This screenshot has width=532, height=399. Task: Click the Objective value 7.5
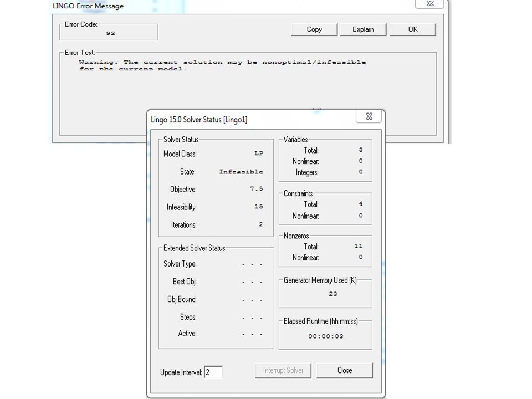coord(257,188)
